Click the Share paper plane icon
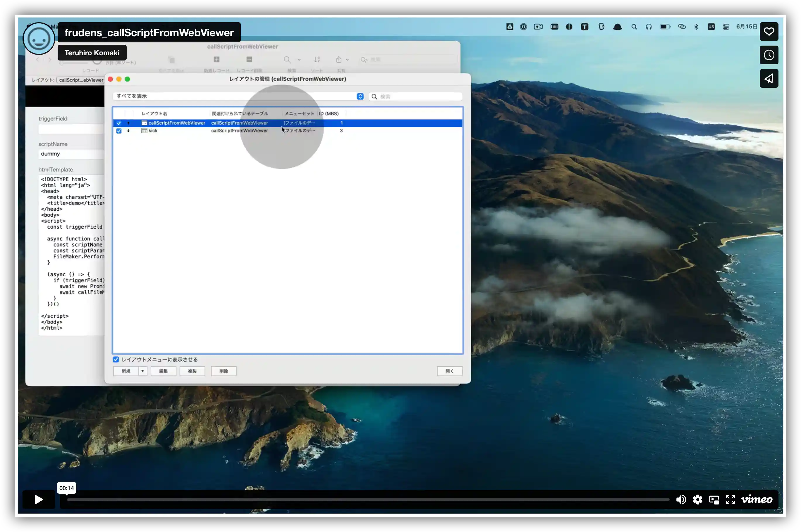The width and height of the screenshot is (801, 532). point(769,78)
